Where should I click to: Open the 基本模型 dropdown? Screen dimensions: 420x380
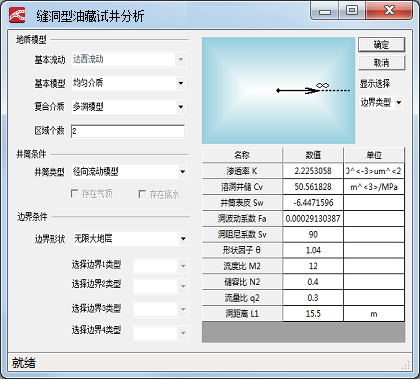(129, 83)
